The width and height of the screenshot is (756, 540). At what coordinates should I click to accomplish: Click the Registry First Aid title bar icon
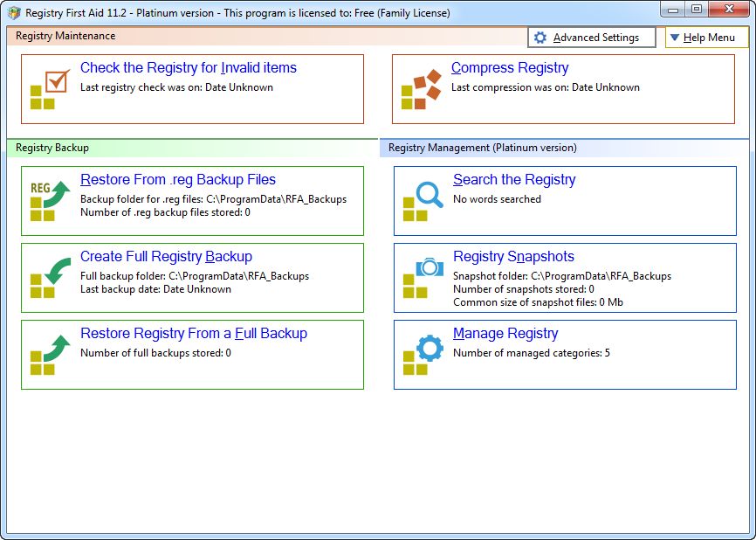point(14,13)
